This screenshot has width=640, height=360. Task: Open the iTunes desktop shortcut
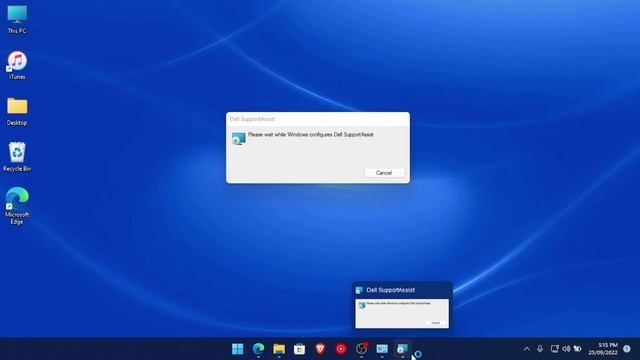[17, 65]
